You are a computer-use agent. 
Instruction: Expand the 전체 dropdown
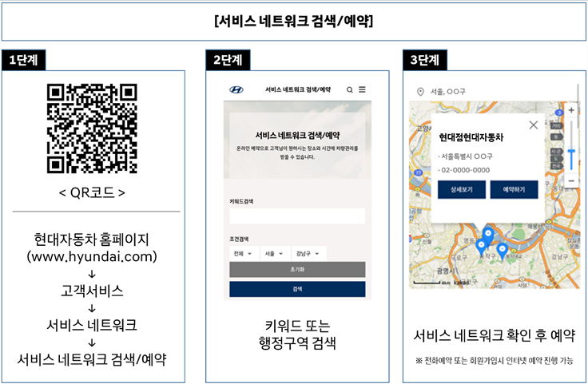click(242, 254)
